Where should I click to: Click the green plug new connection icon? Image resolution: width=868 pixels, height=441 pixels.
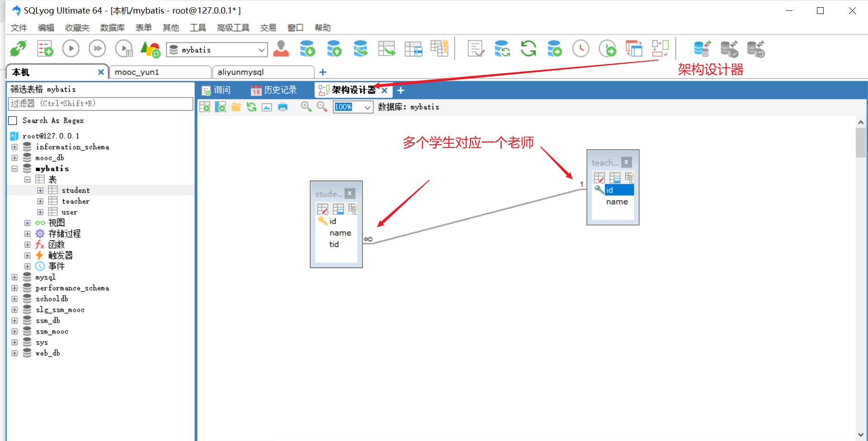click(18, 49)
